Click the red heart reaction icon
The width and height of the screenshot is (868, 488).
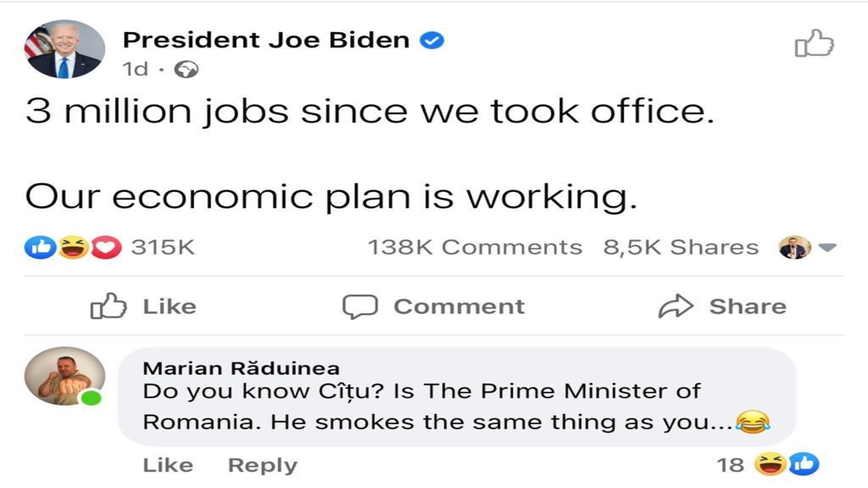(106, 247)
